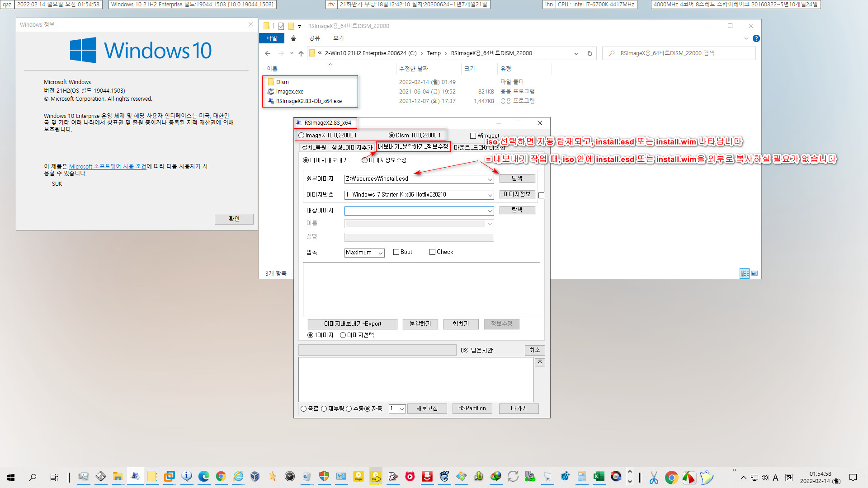Expand the Explorer ribbon chevron
The height and width of the screenshot is (488, 868).
(x=746, y=38)
